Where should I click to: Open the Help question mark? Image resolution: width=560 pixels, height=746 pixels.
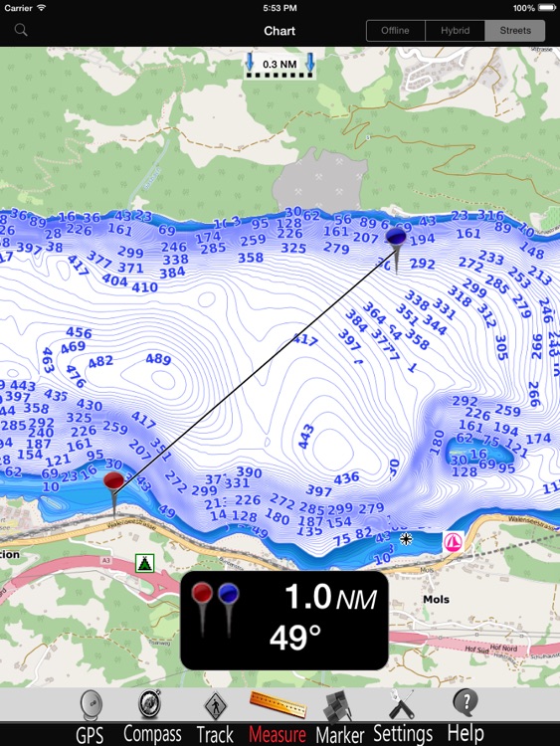466,717
